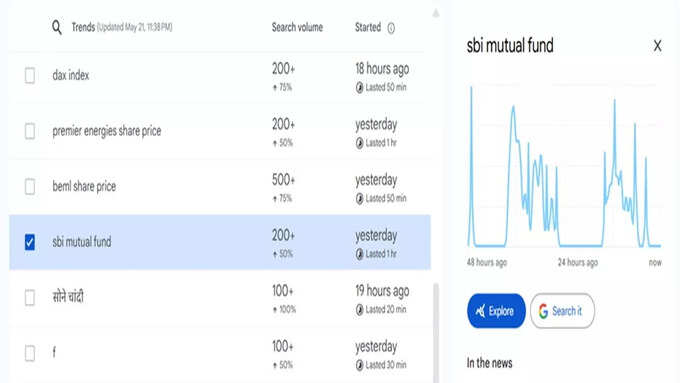Click the clock icon in dax index row
Screen dimensions: 680x383
pos(360,88)
